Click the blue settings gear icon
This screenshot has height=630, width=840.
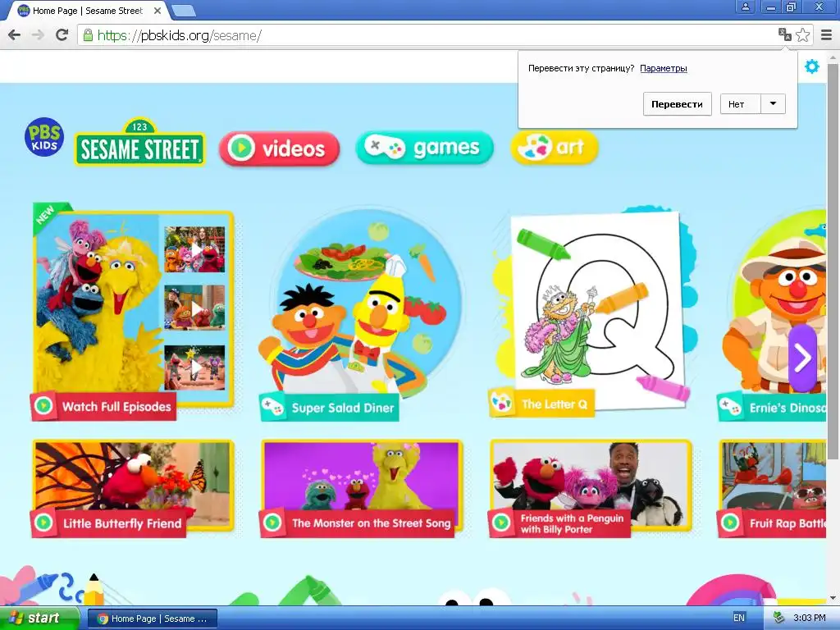click(x=812, y=66)
